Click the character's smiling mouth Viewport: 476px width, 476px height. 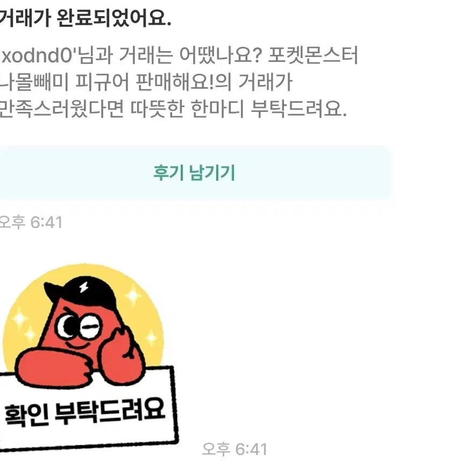click(x=79, y=345)
